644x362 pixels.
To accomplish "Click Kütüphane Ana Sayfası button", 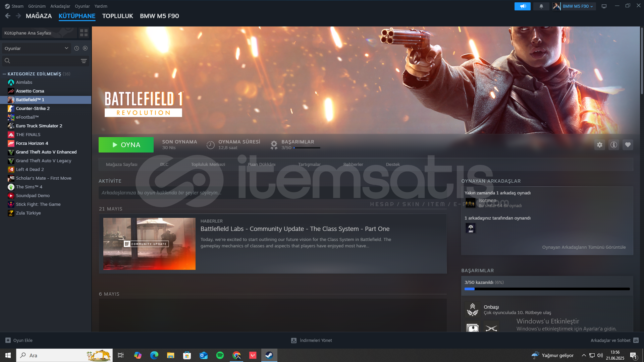I will click(39, 33).
